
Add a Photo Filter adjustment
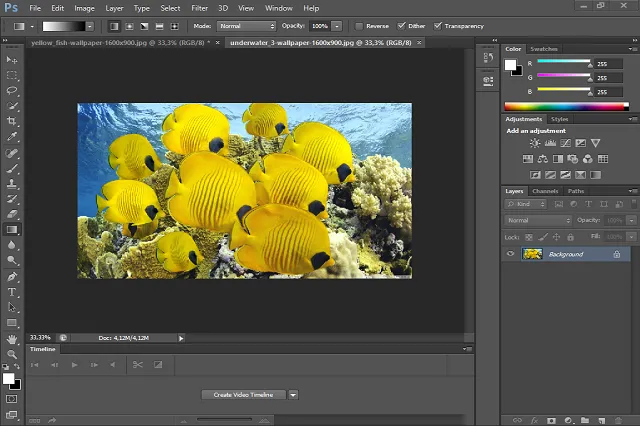tap(573, 159)
